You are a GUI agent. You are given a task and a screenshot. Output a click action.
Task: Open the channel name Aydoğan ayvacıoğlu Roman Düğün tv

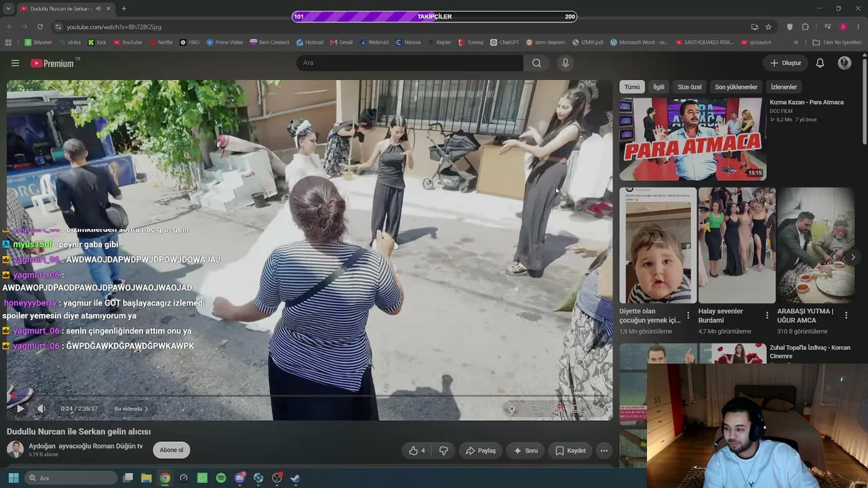coord(85,446)
